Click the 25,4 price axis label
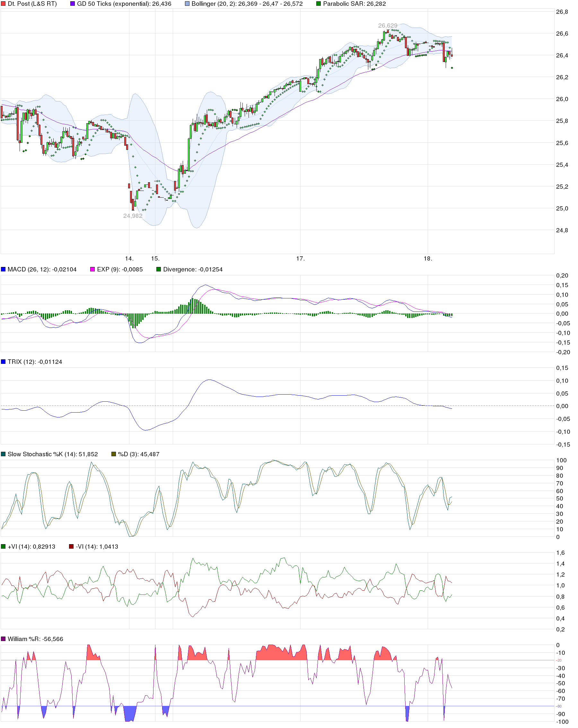 [x=562, y=165]
